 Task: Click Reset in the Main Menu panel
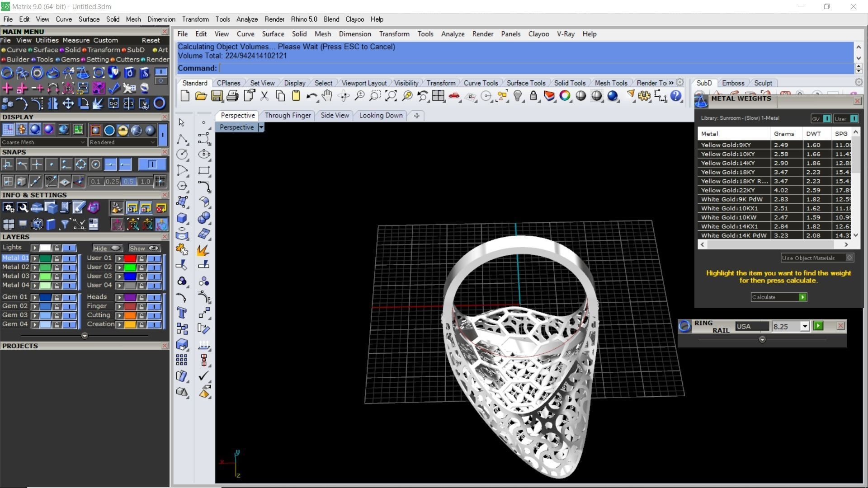pyautogui.click(x=151, y=40)
